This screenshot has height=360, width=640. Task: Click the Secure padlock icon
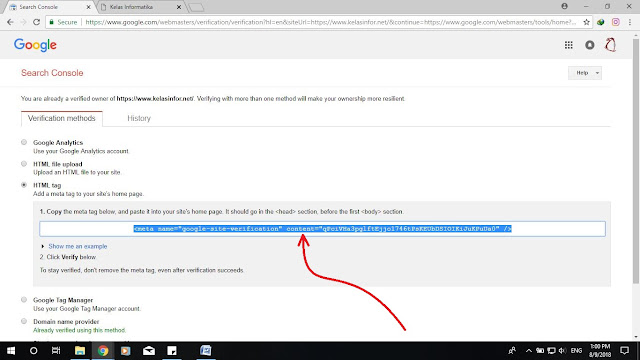51,22
